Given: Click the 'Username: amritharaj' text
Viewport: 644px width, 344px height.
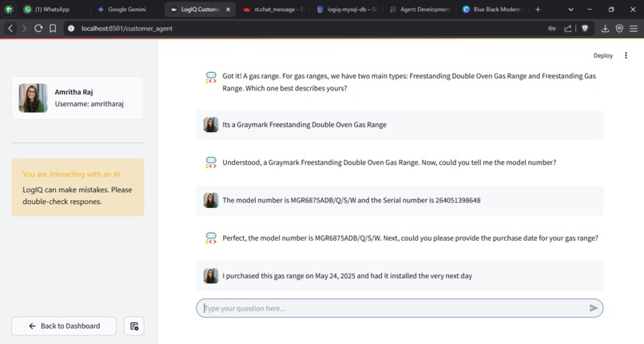Looking at the screenshot, I should click(x=89, y=104).
